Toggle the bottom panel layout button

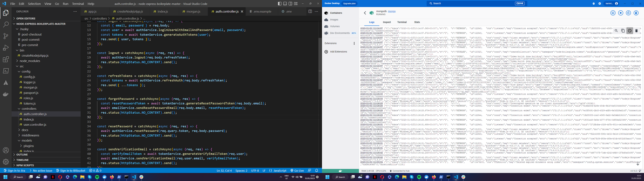coord(285,4)
